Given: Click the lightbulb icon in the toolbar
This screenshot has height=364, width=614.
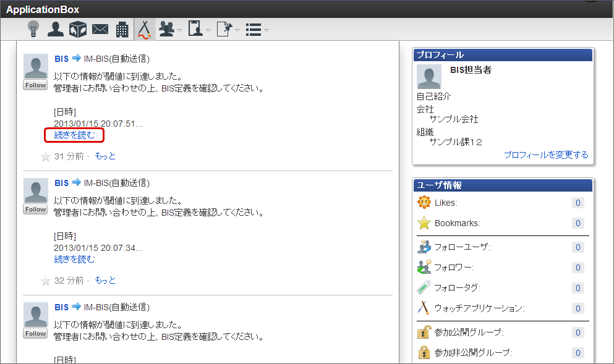Looking at the screenshot, I should point(33,29).
